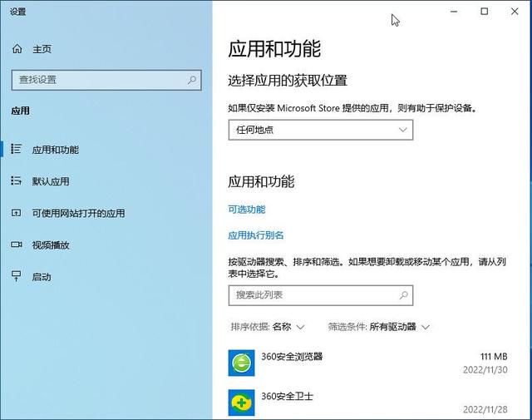Viewport: 532px width, 420px height.
Task: Select 视频播放 in the sidebar
Action: (51, 245)
